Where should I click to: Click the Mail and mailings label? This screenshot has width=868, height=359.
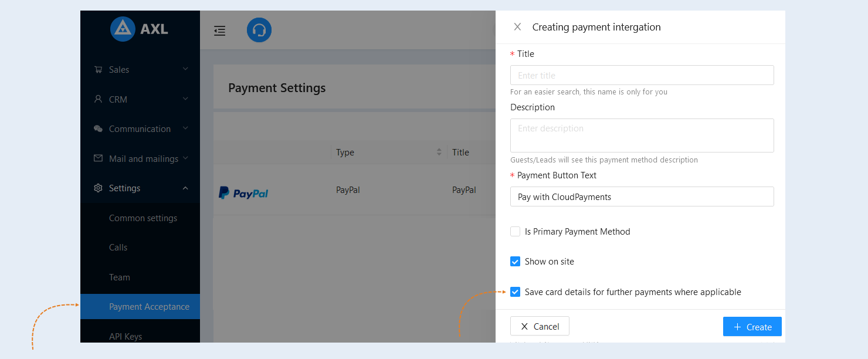144,158
